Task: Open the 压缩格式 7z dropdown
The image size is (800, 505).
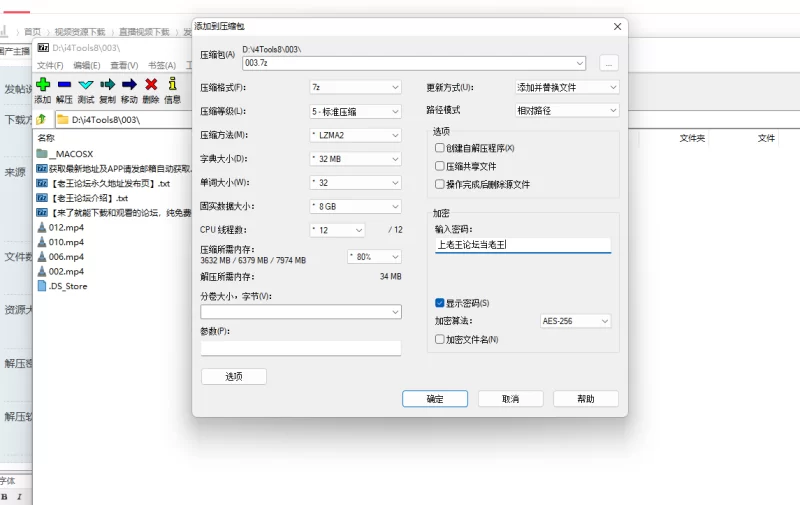Action: tap(355, 87)
